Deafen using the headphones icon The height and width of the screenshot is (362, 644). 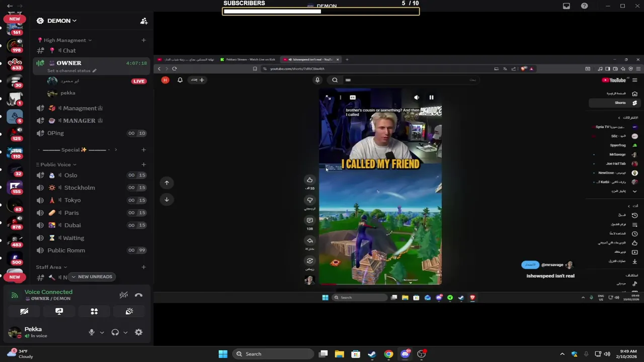pos(115,332)
